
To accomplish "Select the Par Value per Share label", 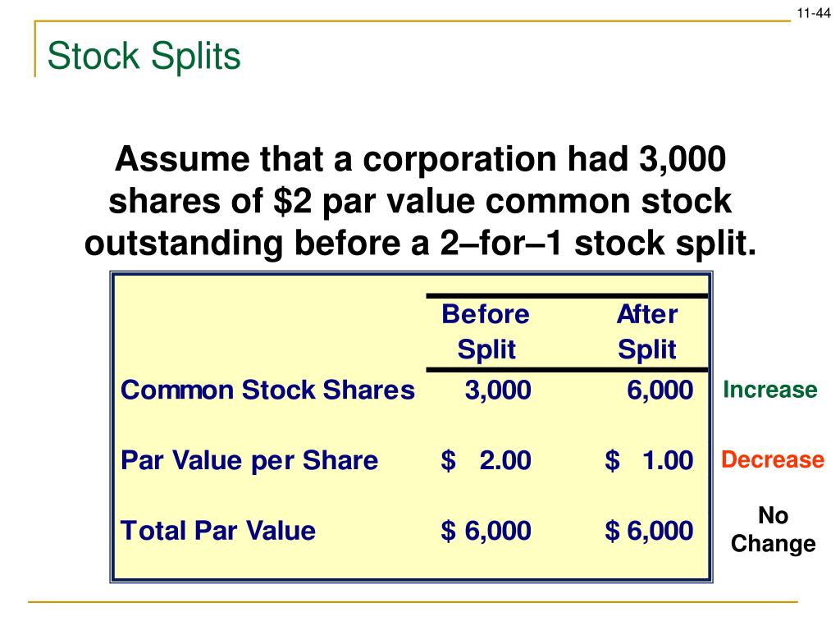I will click(x=249, y=460).
